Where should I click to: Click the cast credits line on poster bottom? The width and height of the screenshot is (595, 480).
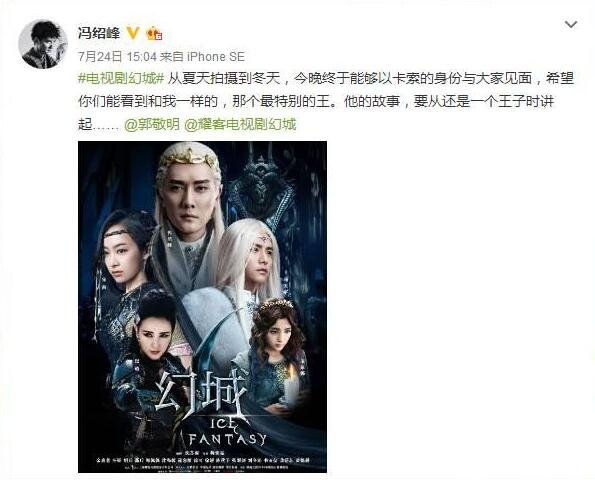202,460
